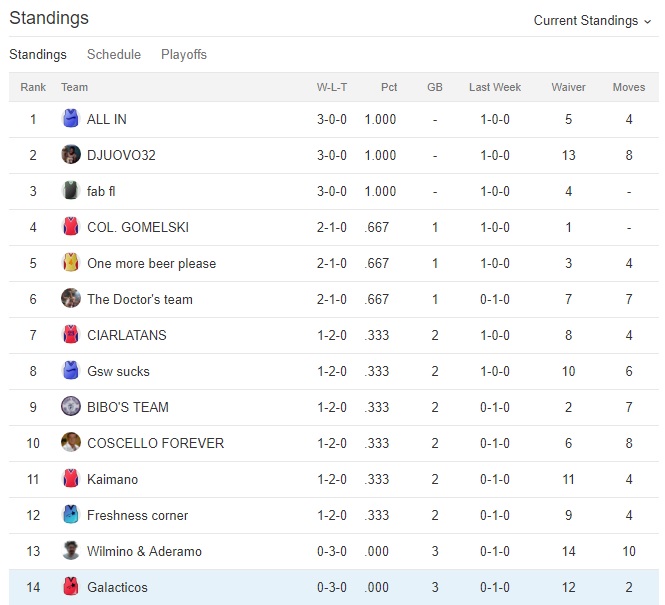
Task: Click Freshness corner's blue jersey icon
Action: tap(70, 515)
